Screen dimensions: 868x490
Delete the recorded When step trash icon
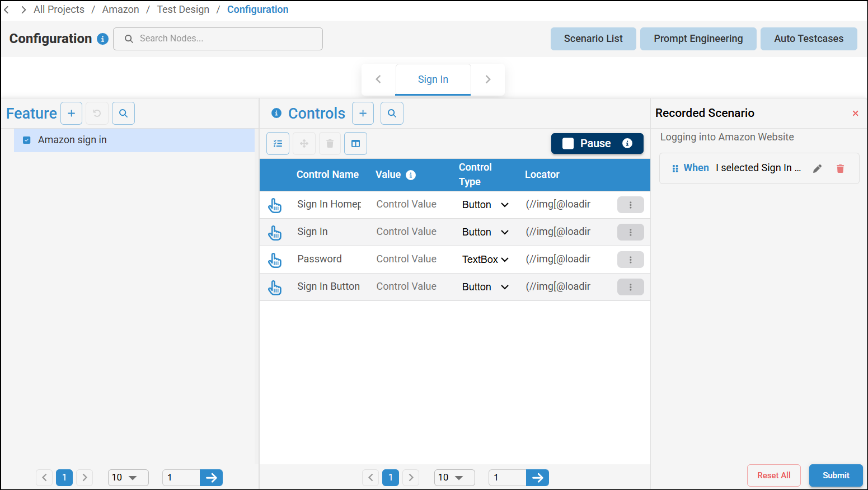(840, 168)
